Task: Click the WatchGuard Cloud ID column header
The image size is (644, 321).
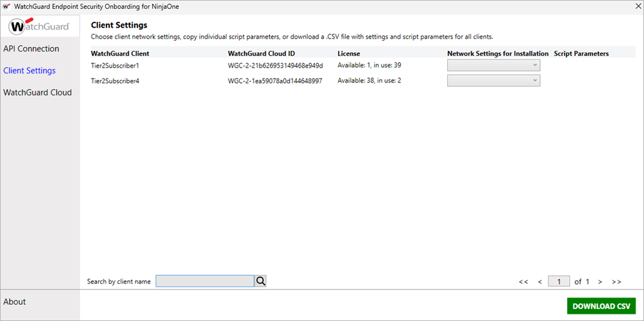Action: 261,53
